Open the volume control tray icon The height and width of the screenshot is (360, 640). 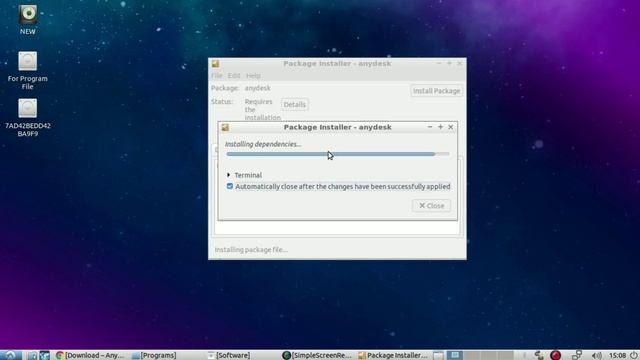point(596,356)
